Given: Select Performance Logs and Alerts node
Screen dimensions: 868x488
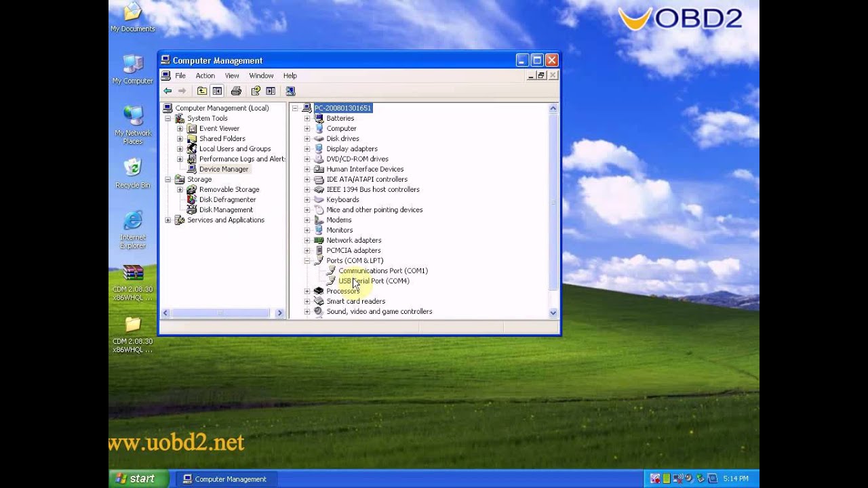Looking at the screenshot, I should 242,159.
